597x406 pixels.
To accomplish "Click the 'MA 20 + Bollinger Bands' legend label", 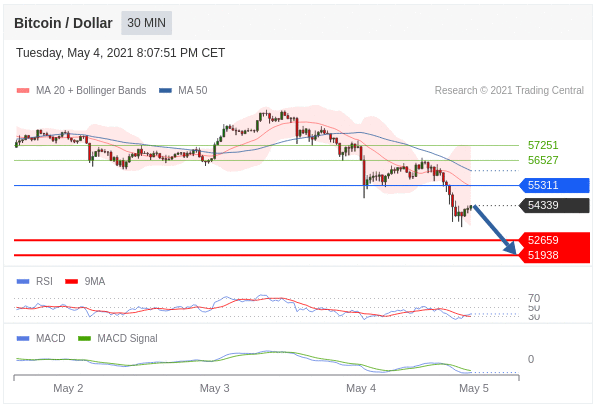I will coord(91,90).
